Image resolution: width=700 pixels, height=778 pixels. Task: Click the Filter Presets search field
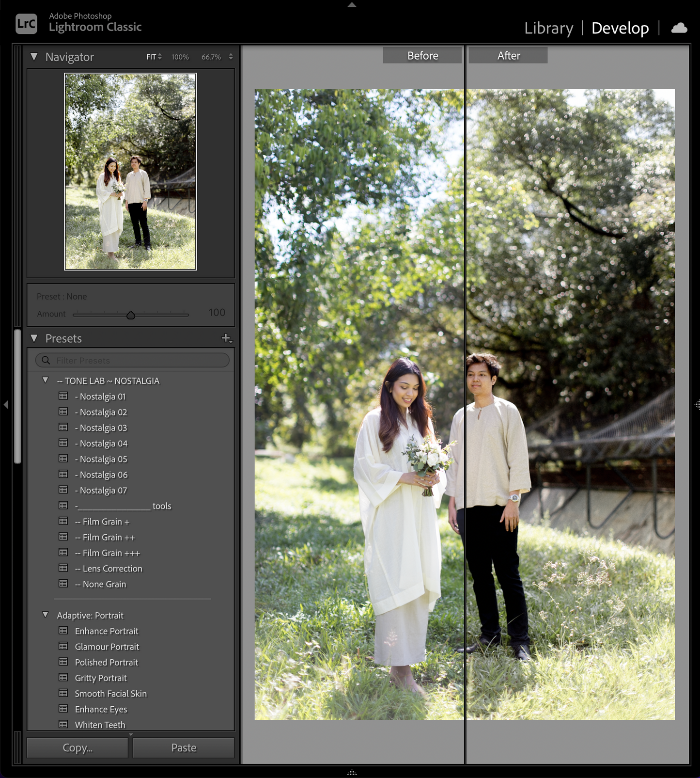click(x=132, y=360)
